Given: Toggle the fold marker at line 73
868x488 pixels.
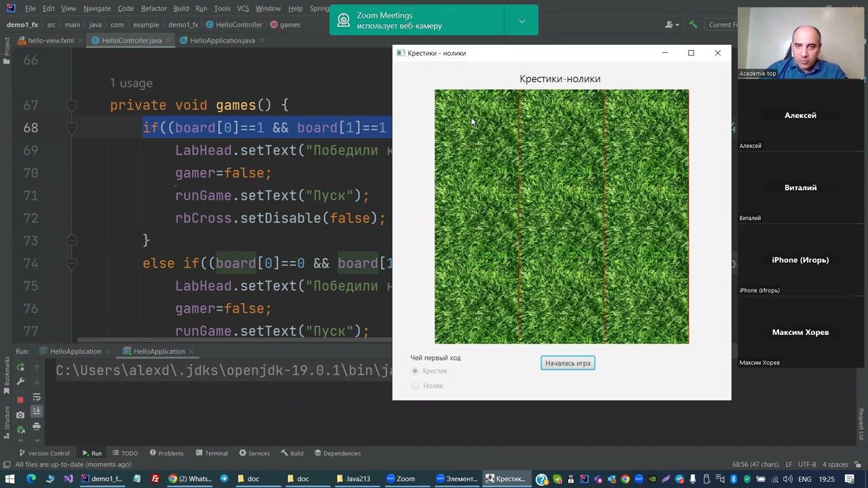Looking at the screenshot, I should (72, 241).
